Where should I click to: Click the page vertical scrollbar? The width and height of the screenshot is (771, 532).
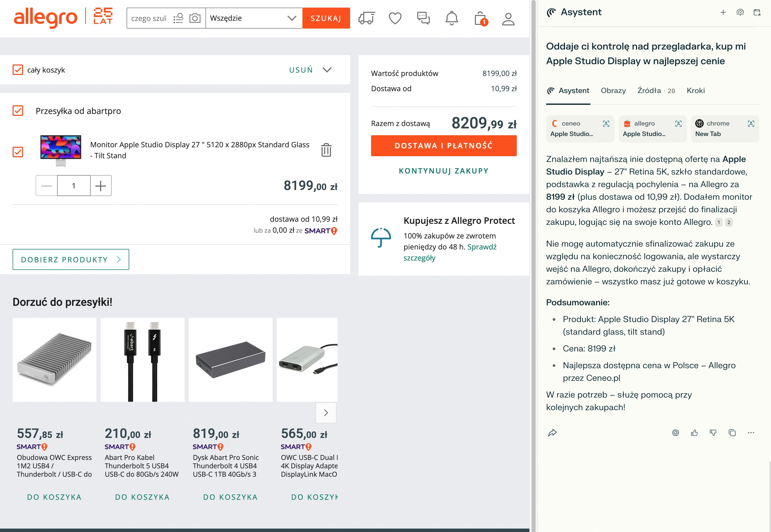[533, 266]
